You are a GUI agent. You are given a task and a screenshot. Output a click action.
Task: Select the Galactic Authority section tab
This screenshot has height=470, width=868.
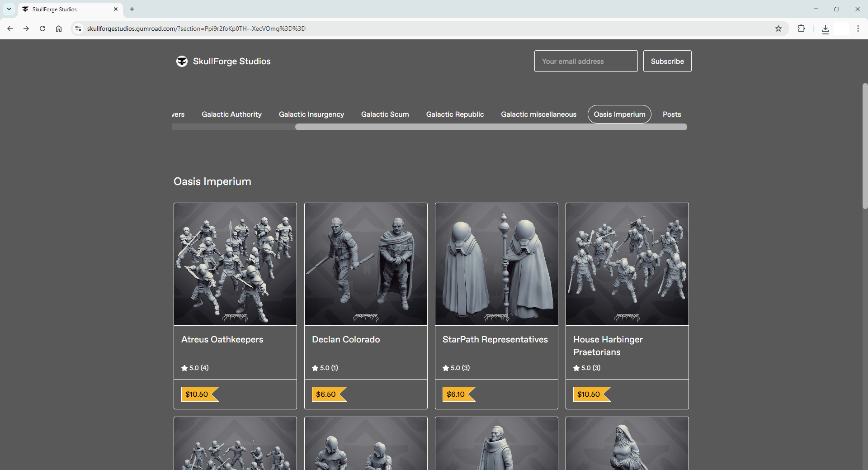coord(231,114)
